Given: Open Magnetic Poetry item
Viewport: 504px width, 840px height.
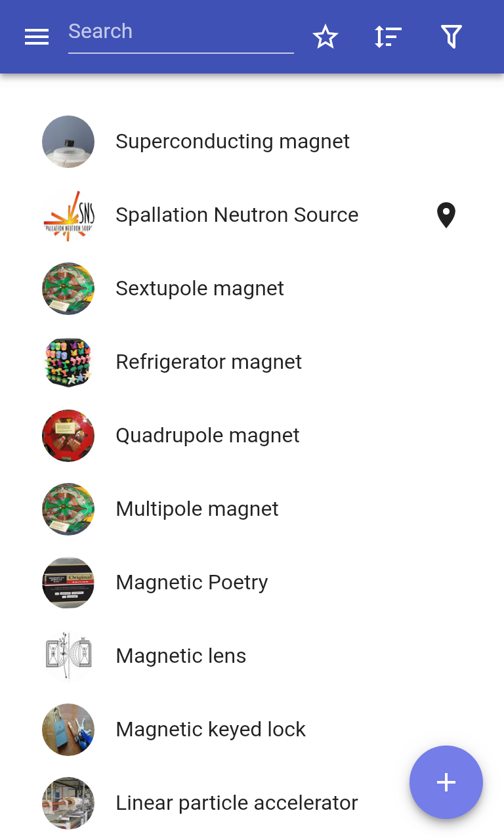Looking at the screenshot, I should [x=252, y=583].
